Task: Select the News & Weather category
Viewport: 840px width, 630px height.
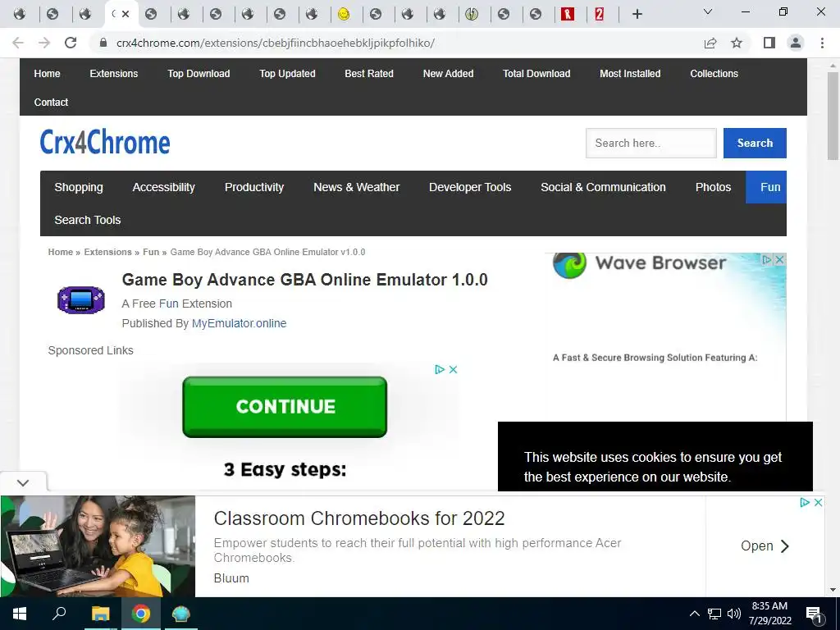Action: [356, 187]
